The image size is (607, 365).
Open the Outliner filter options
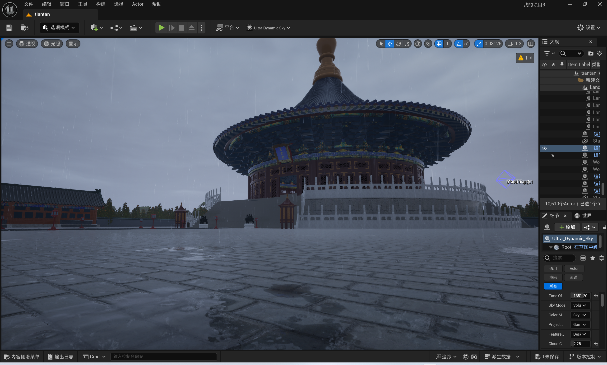click(549, 53)
